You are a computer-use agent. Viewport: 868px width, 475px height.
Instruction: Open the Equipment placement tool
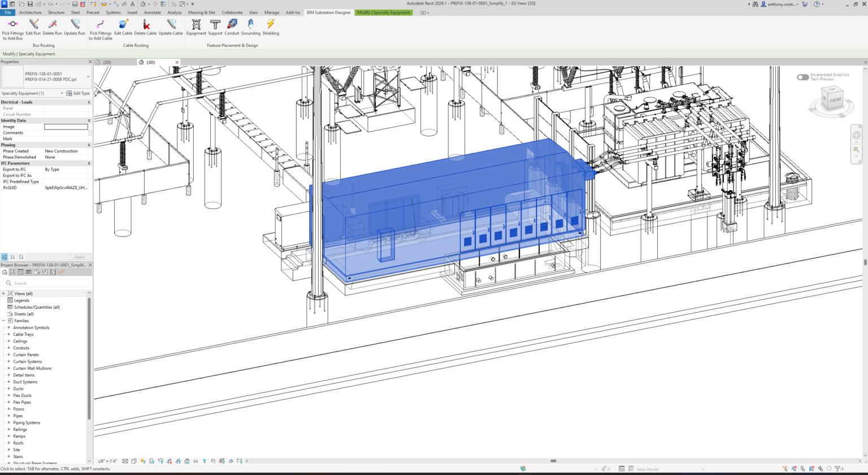196,24
